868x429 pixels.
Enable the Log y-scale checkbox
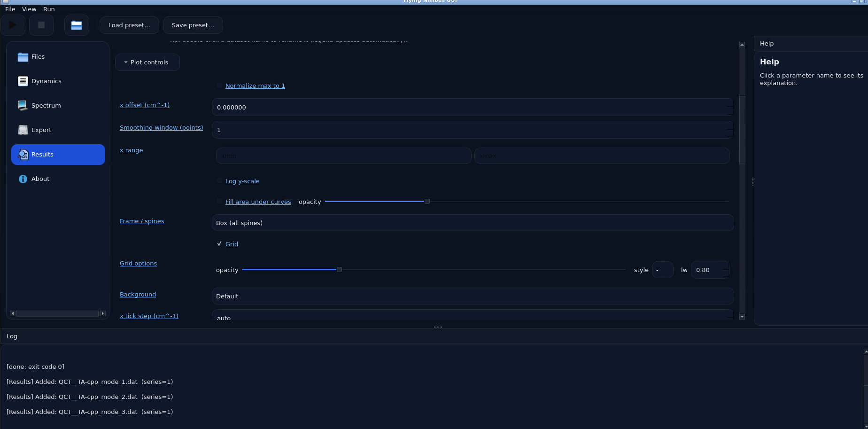(219, 181)
